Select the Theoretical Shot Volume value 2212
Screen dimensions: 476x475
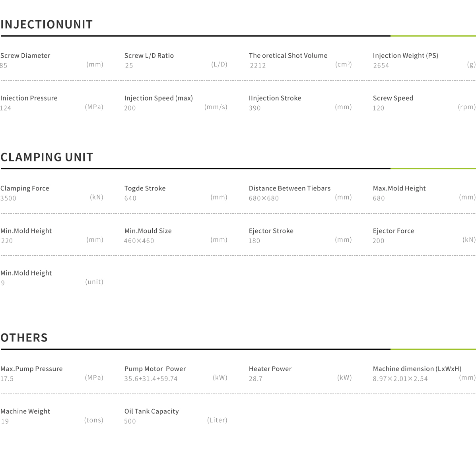(x=258, y=66)
